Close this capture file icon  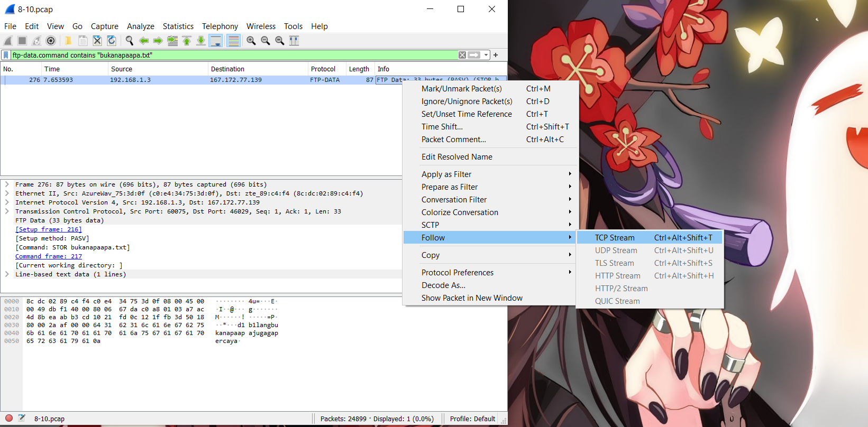tap(97, 41)
